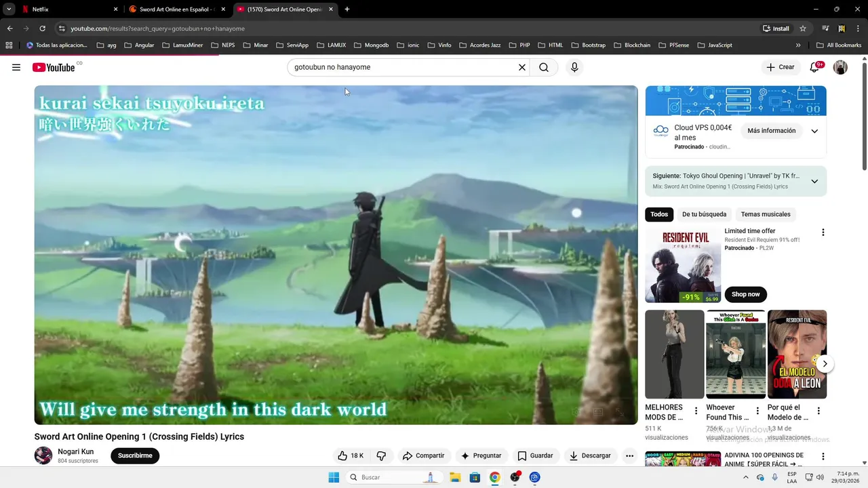Click the Descargar download button
868x488 pixels.
click(x=590, y=455)
